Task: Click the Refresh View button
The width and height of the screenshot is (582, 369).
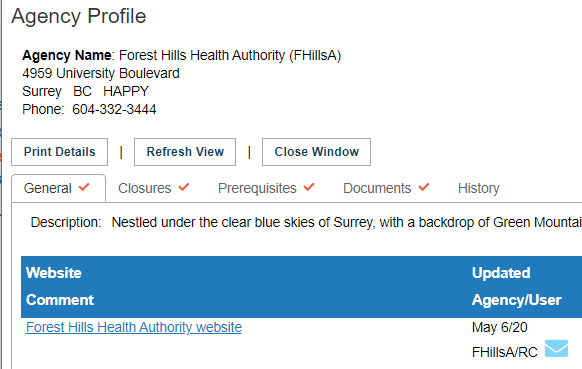Action: 185,152
